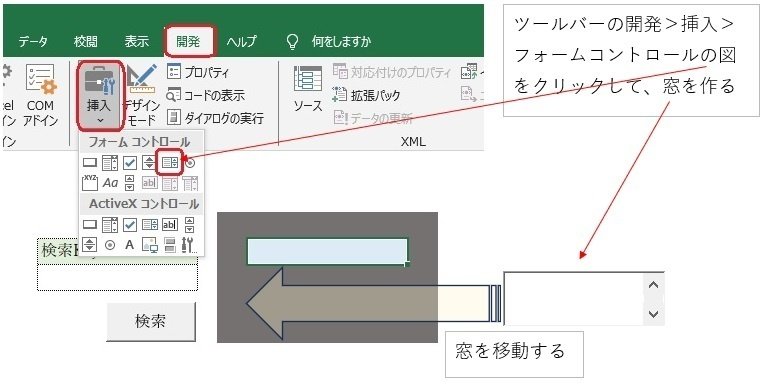Select the Button form control
The height and width of the screenshot is (390, 765).
(90, 163)
